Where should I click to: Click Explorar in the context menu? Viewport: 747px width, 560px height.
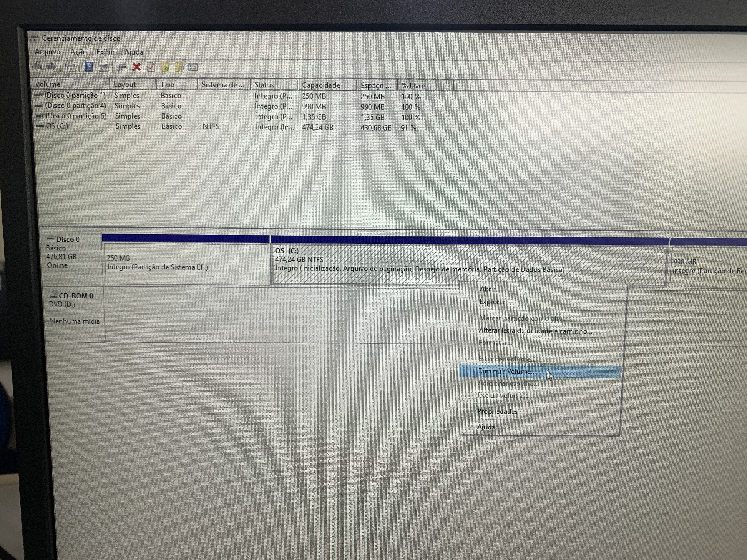(492, 302)
